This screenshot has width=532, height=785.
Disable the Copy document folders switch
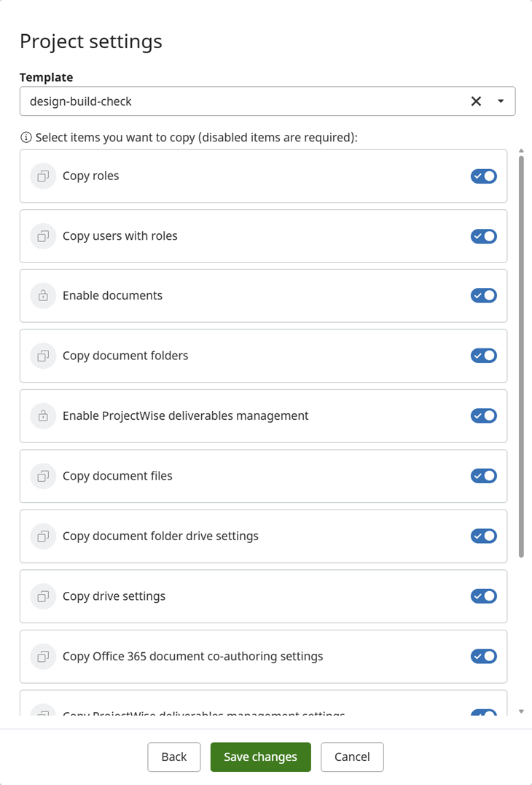(x=483, y=356)
